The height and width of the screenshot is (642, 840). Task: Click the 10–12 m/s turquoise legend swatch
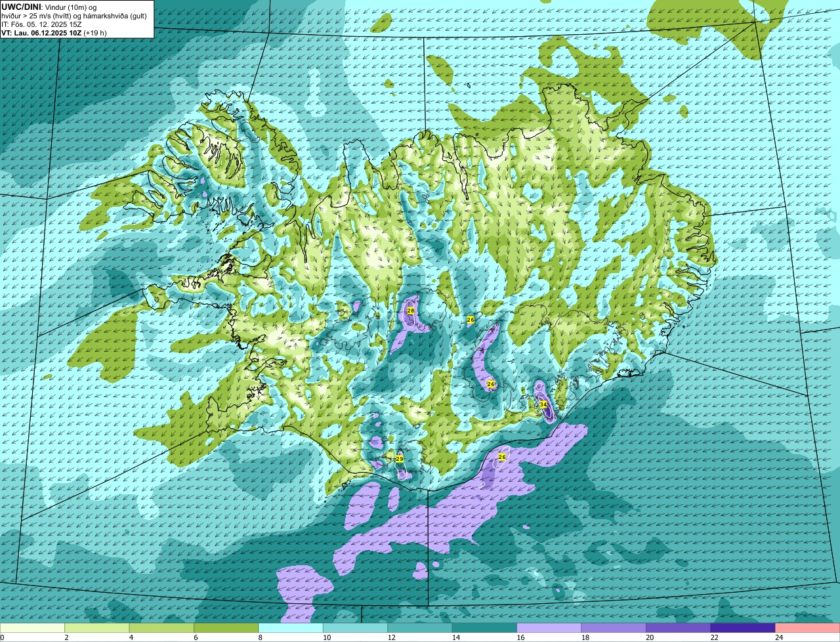pos(355,628)
